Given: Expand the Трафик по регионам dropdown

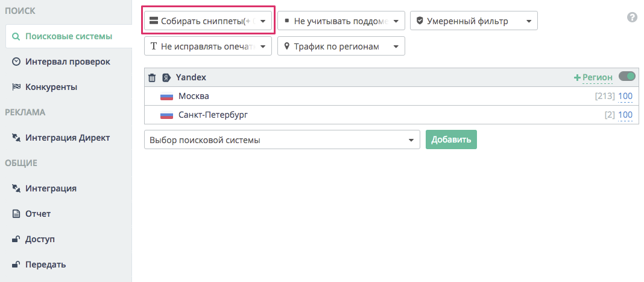Looking at the screenshot, I should pyautogui.click(x=341, y=46).
